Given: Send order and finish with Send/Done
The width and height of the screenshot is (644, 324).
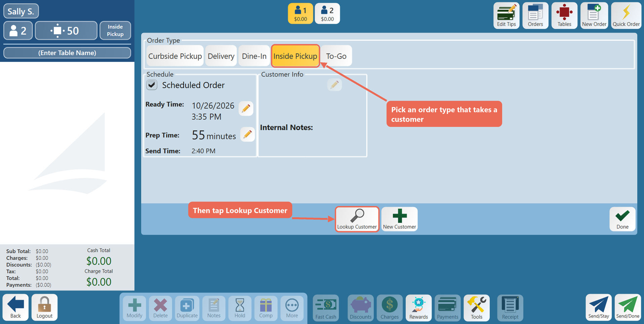Looking at the screenshot, I should [x=628, y=307].
